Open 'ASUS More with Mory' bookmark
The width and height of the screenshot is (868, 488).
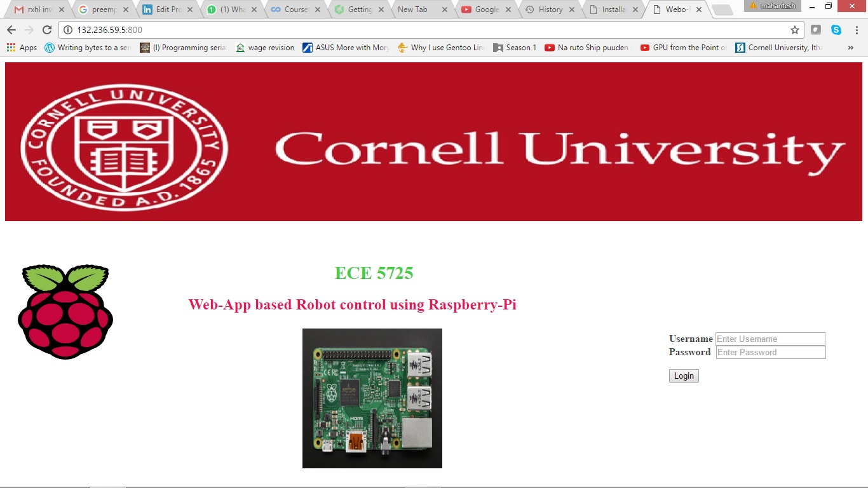tap(346, 48)
